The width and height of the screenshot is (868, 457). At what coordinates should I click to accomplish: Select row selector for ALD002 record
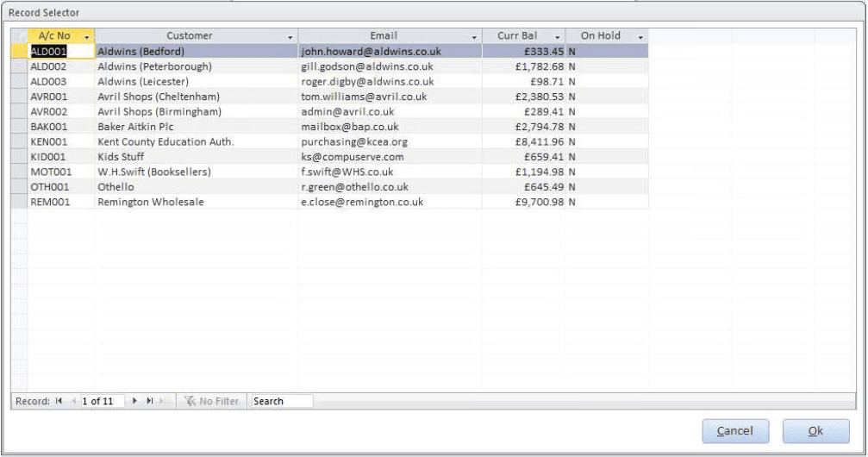[x=19, y=66]
